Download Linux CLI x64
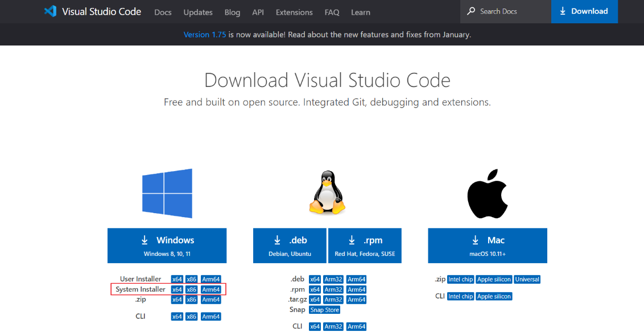 click(315, 326)
